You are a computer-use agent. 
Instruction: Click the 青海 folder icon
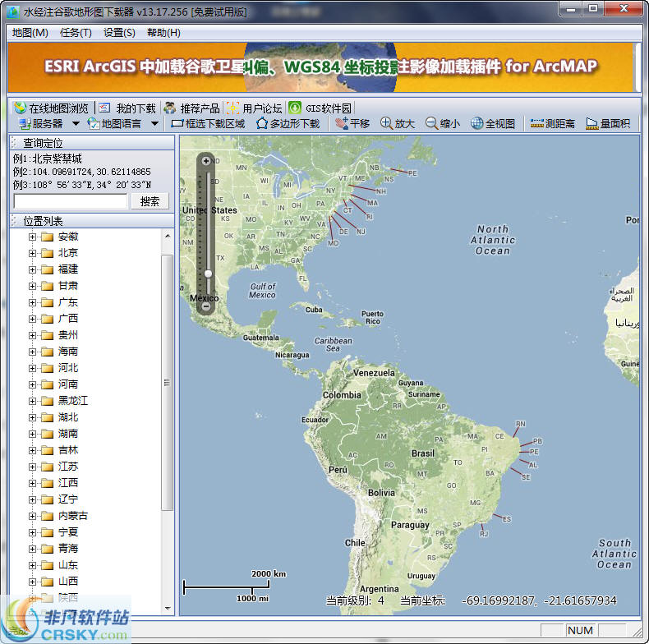coord(47,549)
